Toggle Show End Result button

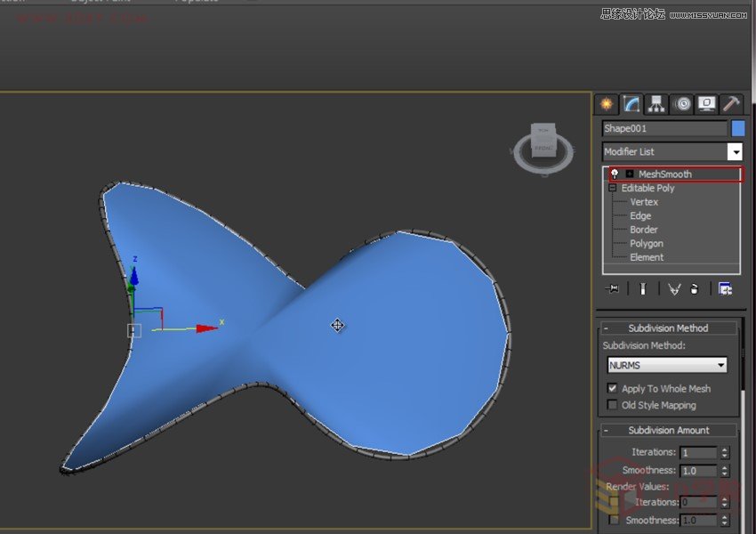tap(643, 289)
